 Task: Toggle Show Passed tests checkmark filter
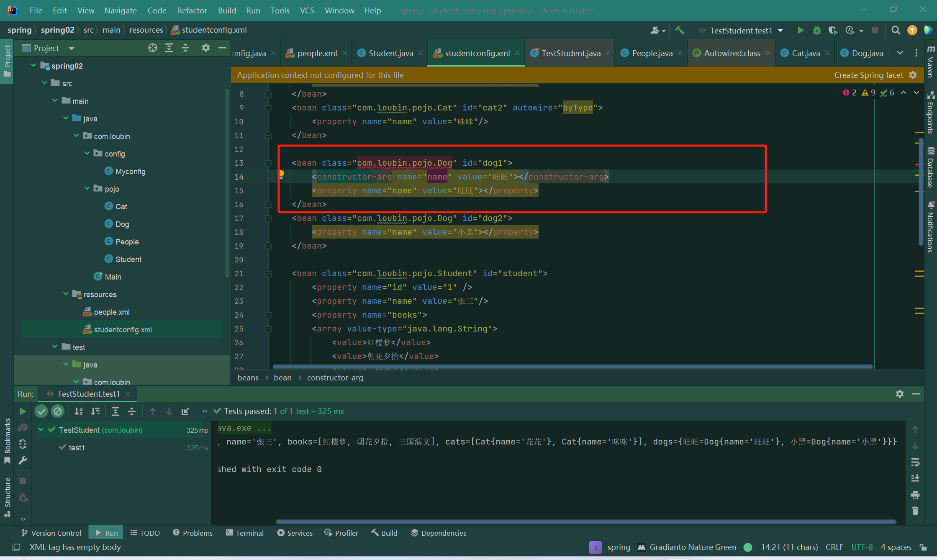point(41,411)
